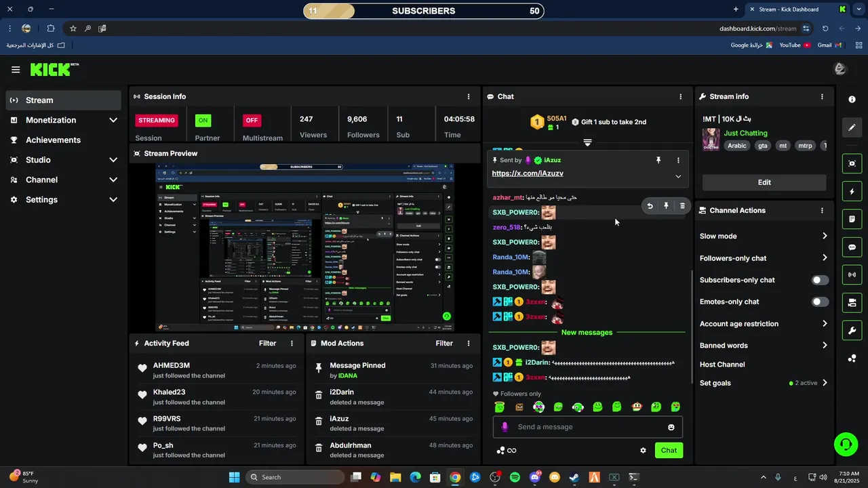Toggle the document icon in right rail

[852, 220]
